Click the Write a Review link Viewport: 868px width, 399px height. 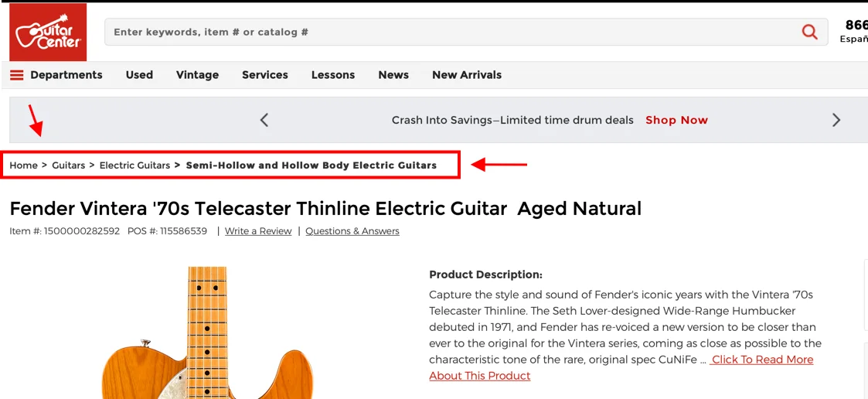click(x=258, y=231)
